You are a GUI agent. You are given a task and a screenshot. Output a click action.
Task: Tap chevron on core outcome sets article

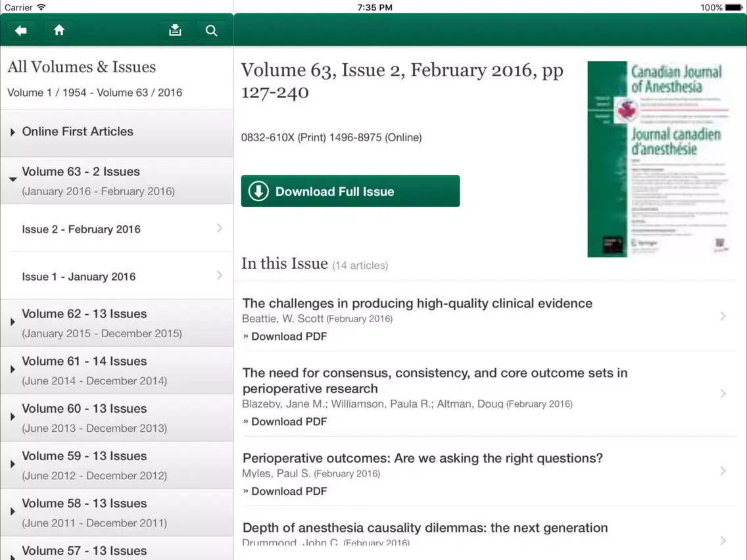point(723,394)
